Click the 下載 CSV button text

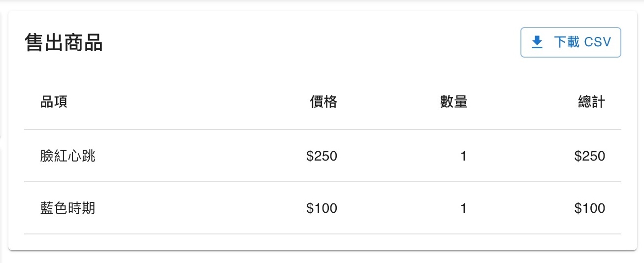tap(582, 42)
